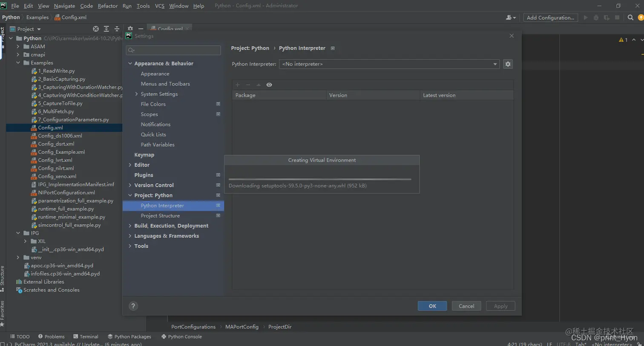Viewport: 644px width, 346px height.
Task: Click the locate file target icon
Action: click(96, 29)
